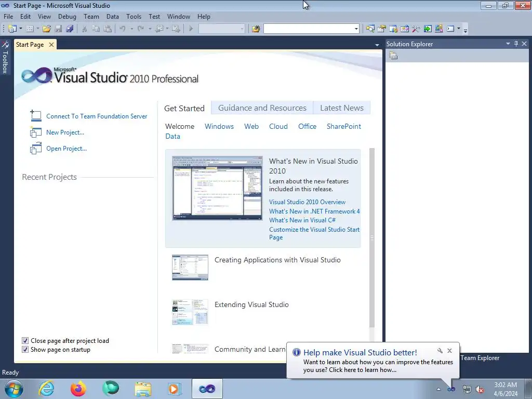The height and width of the screenshot is (399, 532).
Task: Open the Tools menu
Action: coord(134,16)
